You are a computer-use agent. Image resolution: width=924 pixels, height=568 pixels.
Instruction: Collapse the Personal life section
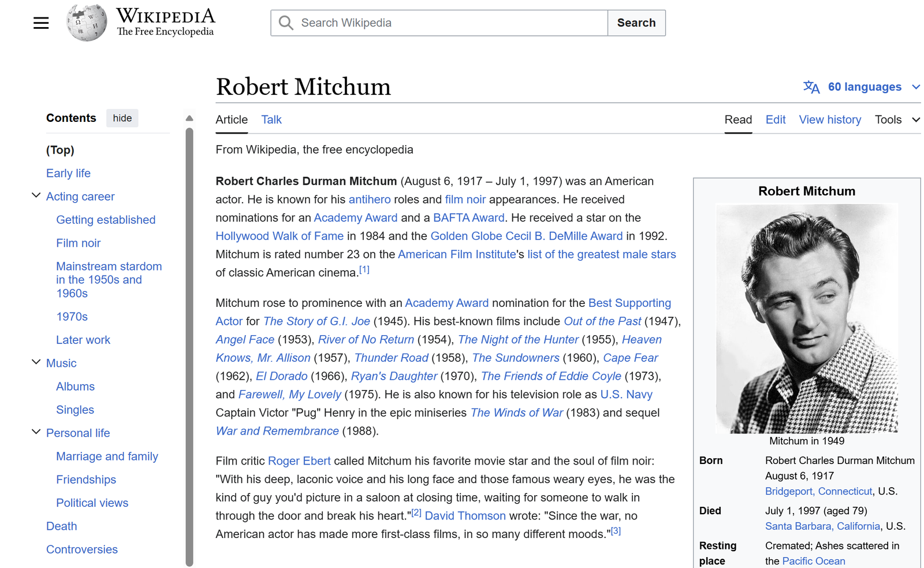[36, 432]
